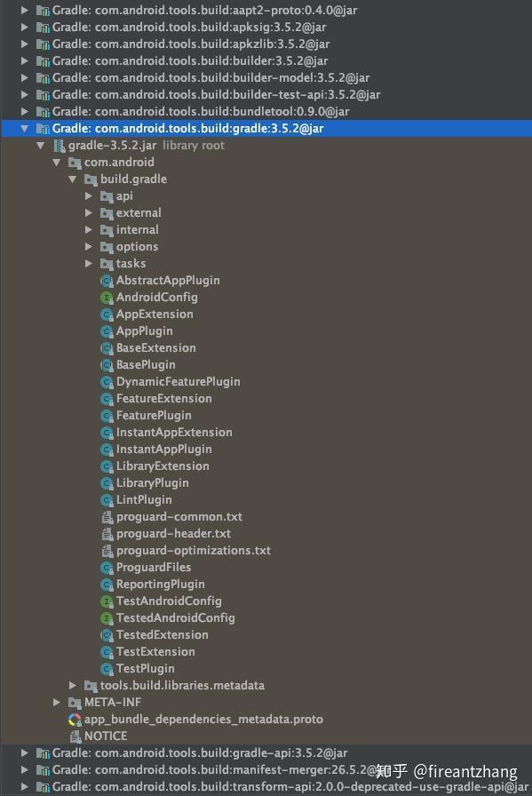Click the class icon beside TestedExtension
The height and width of the screenshot is (796, 532).
click(107, 635)
